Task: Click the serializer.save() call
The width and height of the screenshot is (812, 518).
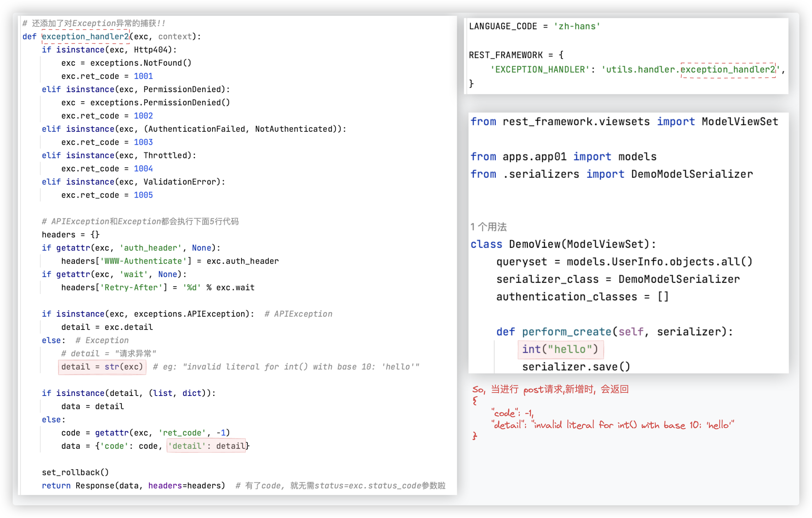Action: (576, 367)
